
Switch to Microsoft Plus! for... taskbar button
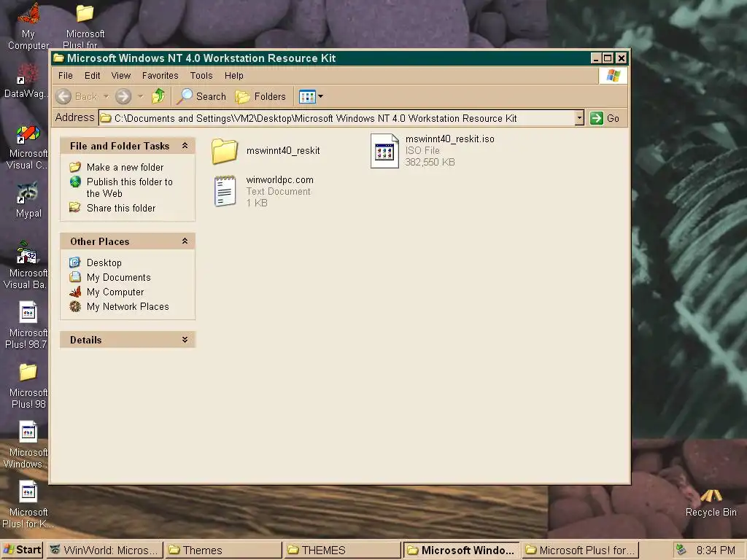(x=580, y=550)
